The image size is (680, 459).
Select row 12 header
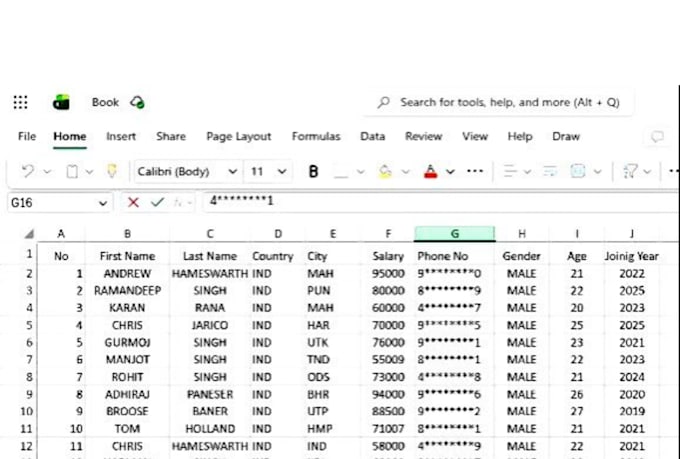click(26, 446)
